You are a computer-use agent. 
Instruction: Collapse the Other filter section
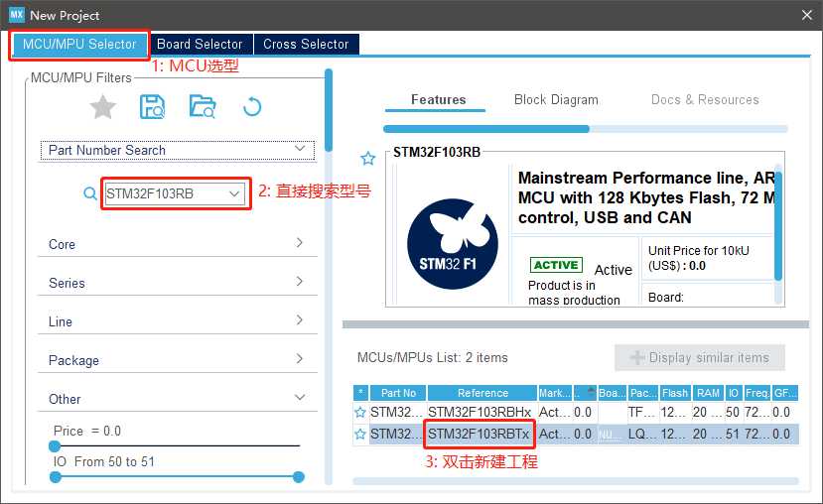(x=178, y=399)
